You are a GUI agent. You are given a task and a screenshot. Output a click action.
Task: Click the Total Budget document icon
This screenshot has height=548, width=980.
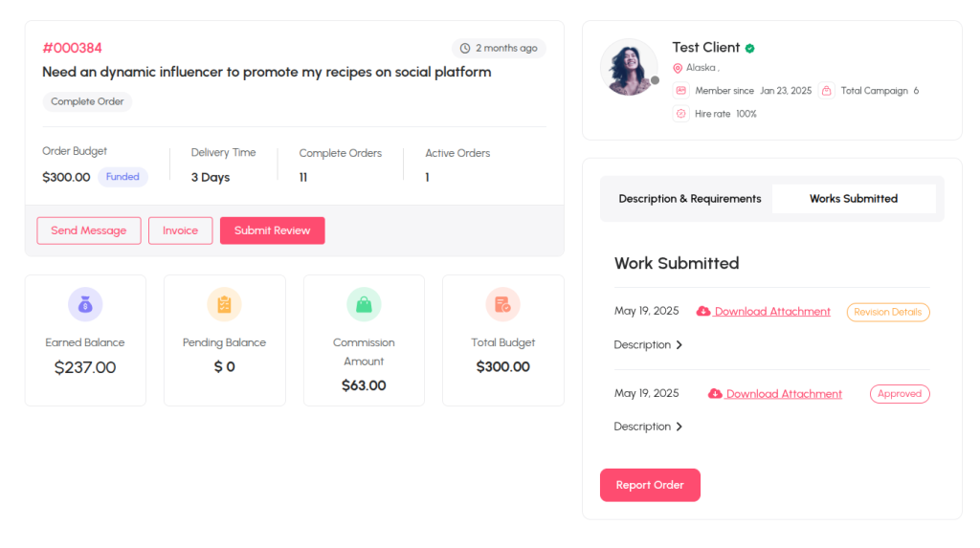click(502, 304)
